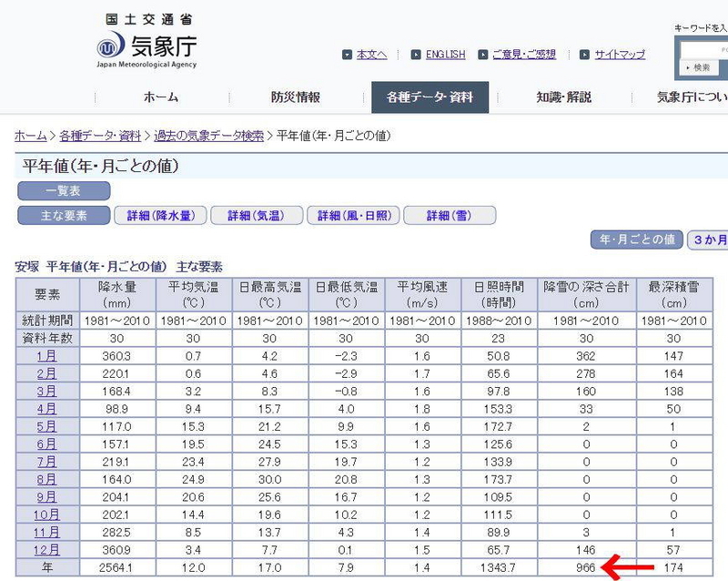Open the 本文へ link
The height and width of the screenshot is (581, 728).
[371, 55]
